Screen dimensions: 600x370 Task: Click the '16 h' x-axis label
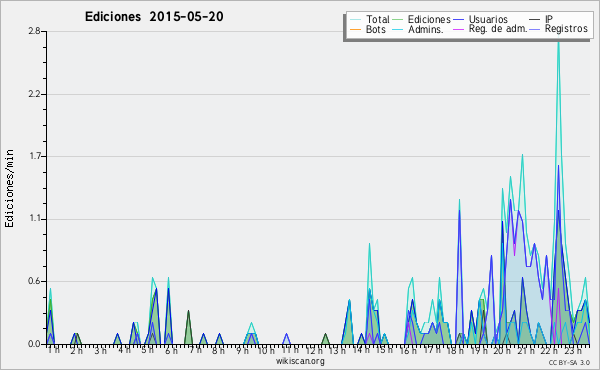point(408,351)
